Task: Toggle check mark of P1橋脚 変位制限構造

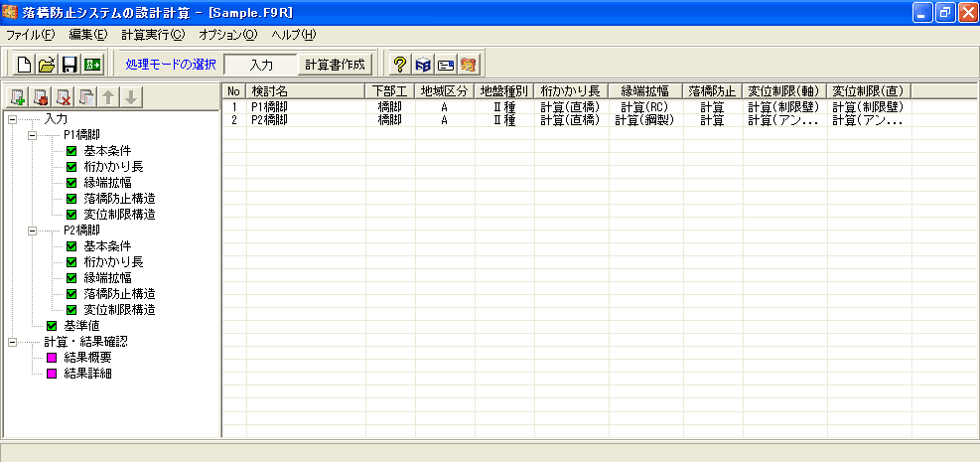Action: (x=71, y=215)
